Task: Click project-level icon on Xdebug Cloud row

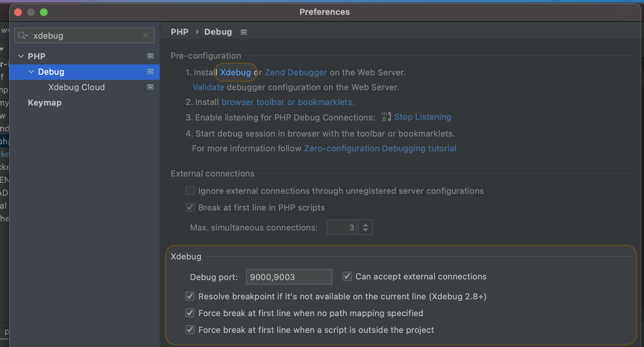Action: (x=150, y=87)
